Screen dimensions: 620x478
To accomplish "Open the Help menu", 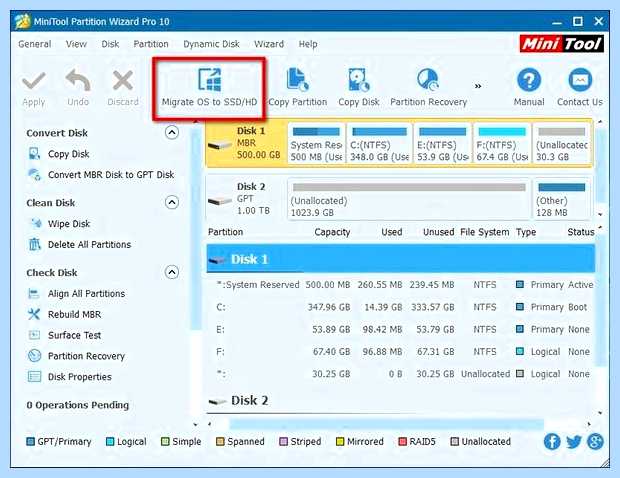I will tap(308, 44).
